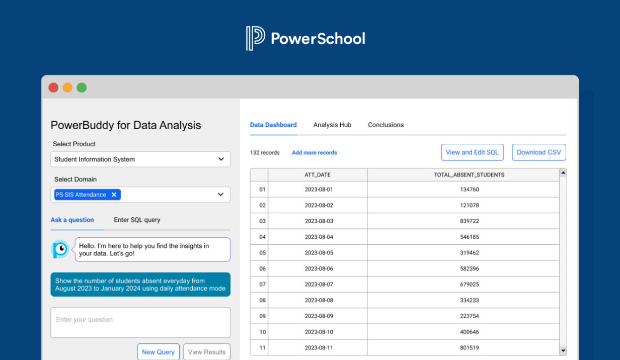620x360 pixels.
Task: Click the Download CSV button
Action: (x=539, y=152)
